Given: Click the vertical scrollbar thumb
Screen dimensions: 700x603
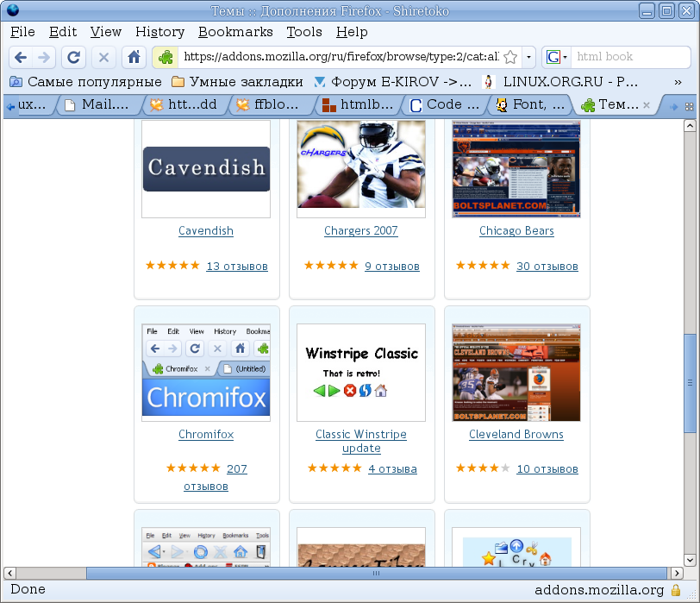Looking at the screenshot, I should tap(690, 383).
